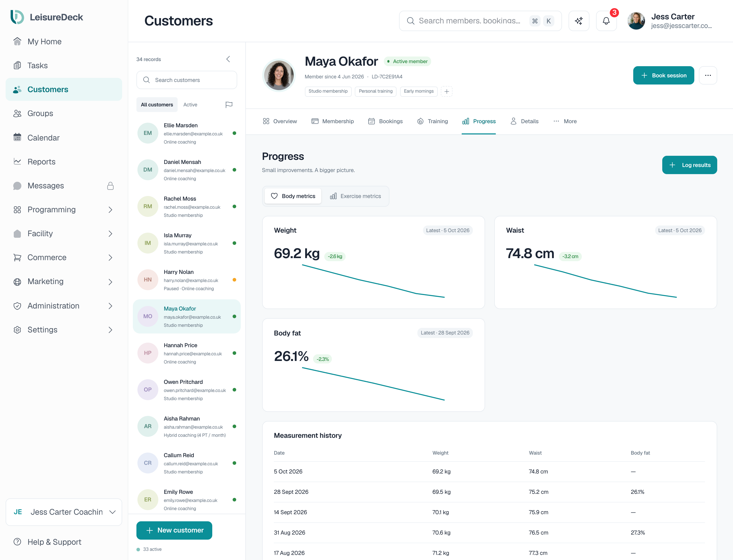Expand the Programming menu
The width and height of the screenshot is (733, 560).
110,210
